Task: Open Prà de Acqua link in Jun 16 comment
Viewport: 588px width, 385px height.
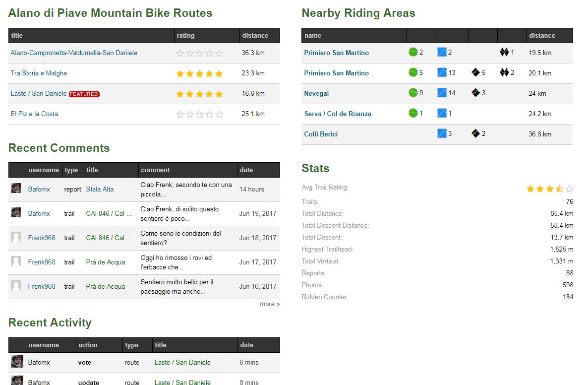Action: click(x=106, y=287)
